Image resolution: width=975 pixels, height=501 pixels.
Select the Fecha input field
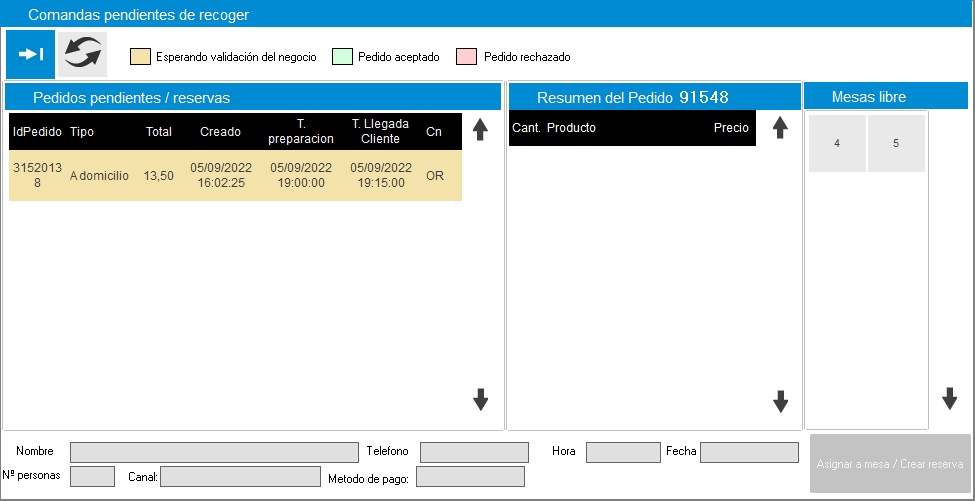click(749, 452)
